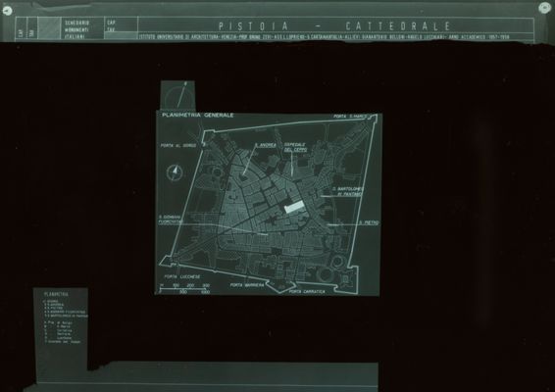Click the PLANIMETRIA GENERALE heading
Viewport: 555px width, 392px height.
(x=197, y=116)
